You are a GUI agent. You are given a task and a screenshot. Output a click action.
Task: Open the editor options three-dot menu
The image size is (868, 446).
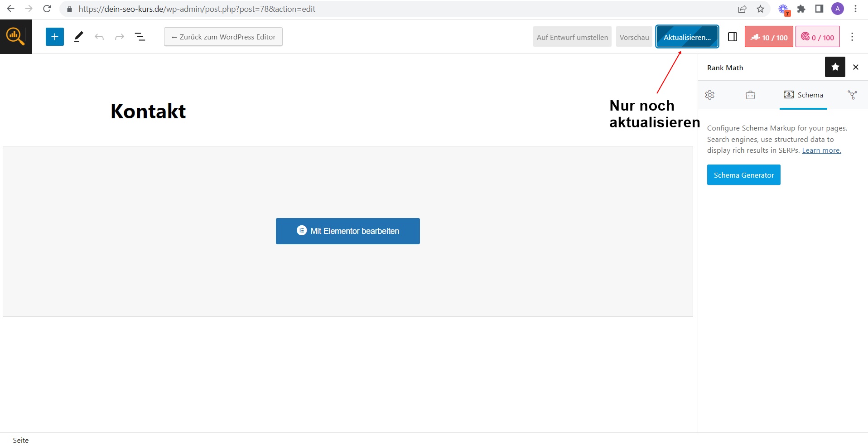[x=852, y=37]
